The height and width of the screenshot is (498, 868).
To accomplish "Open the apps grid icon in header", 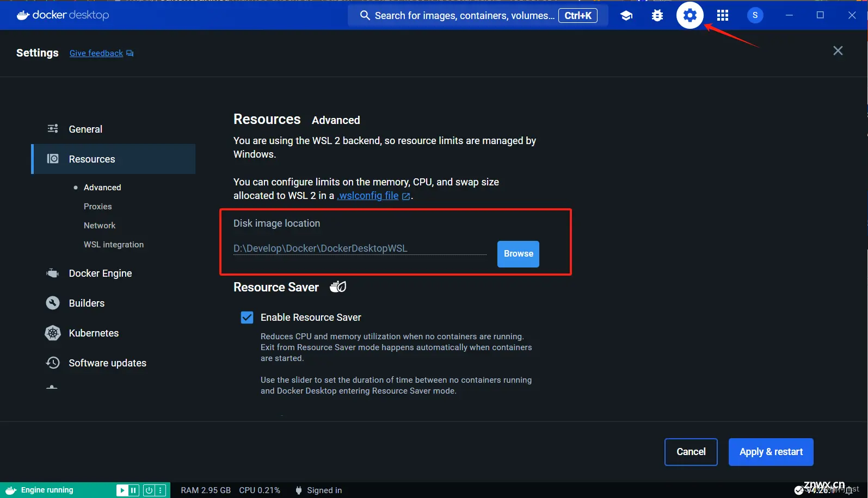I will [723, 15].
